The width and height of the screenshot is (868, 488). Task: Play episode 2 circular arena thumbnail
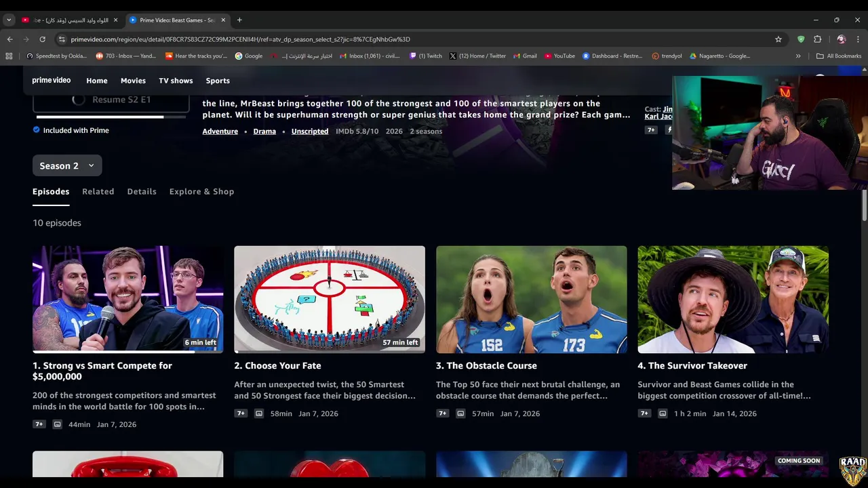click(330, 299)
